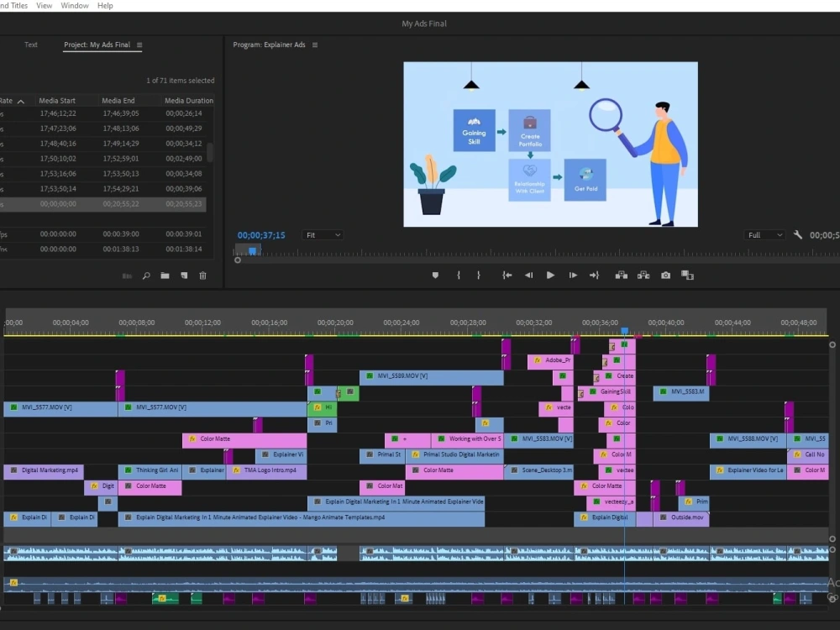Image resolution: width=840 pixels, height=630 pixels.
Task: Click the Export Frame camera icon
Action: coord(665,275)
